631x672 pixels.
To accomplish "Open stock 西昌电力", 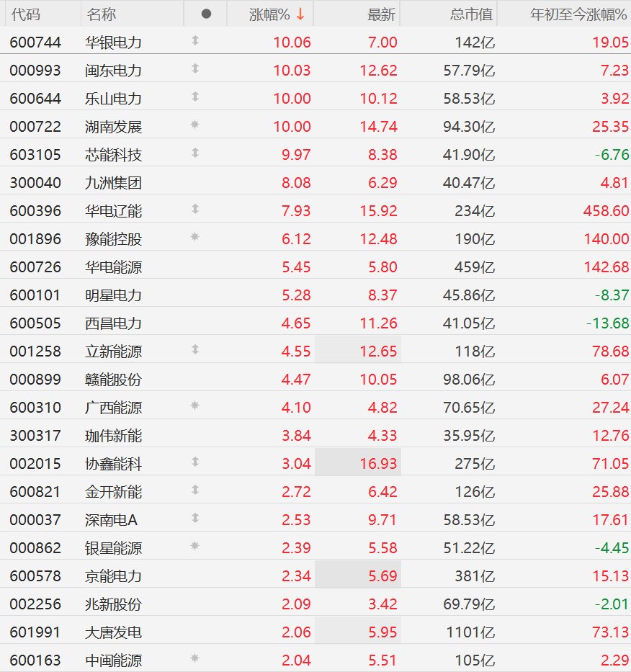I will 113,323.
